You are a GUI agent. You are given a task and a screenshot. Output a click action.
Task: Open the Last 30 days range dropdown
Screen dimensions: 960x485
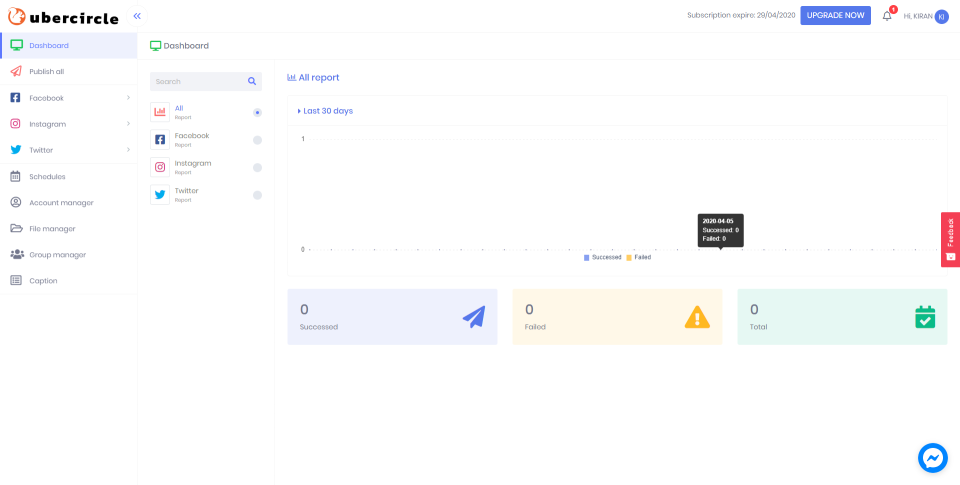325,111
